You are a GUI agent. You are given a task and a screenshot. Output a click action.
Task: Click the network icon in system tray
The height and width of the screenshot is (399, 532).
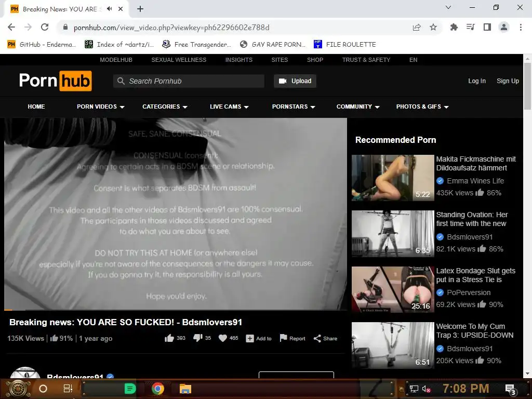coord(414,389)
